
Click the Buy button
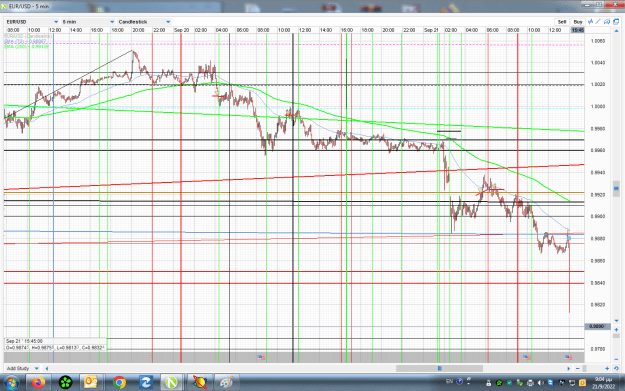578,22
